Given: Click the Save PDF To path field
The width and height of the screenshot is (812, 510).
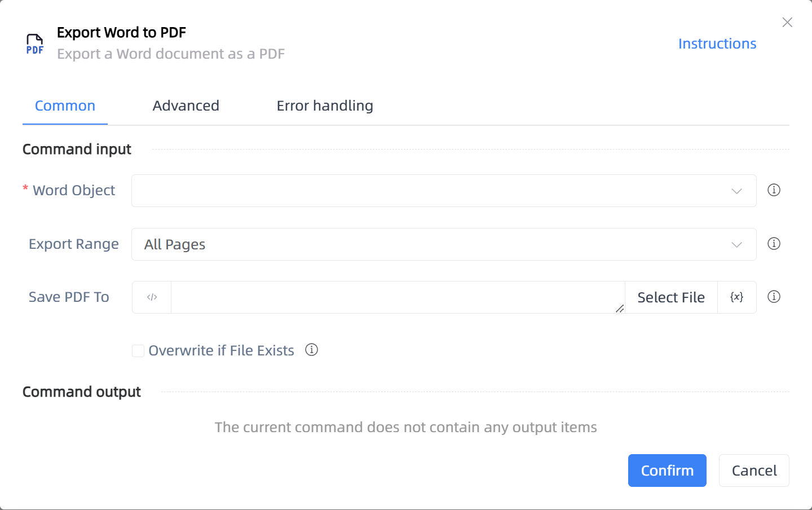Looking at the screenshot, I should pyautogui.click(x=398, y=297).
